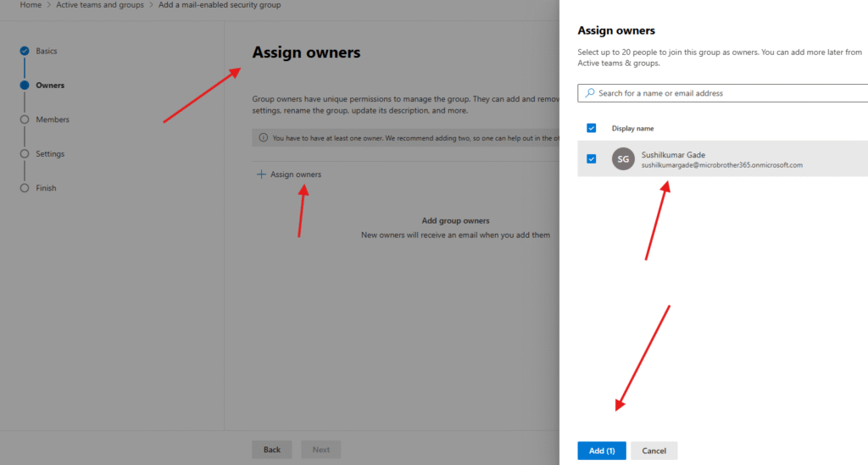Click the completed Basics step checkmark
The image size is (868, 465).
coord(25,51)
